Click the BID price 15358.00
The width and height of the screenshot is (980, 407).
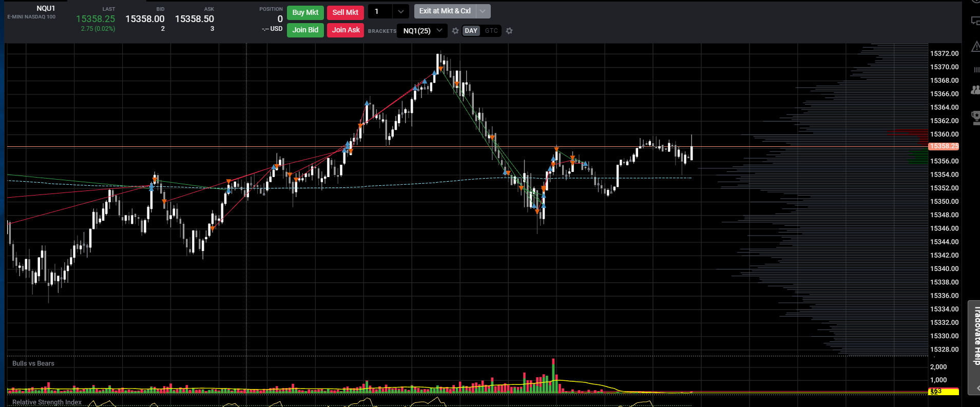click(145, 19)
